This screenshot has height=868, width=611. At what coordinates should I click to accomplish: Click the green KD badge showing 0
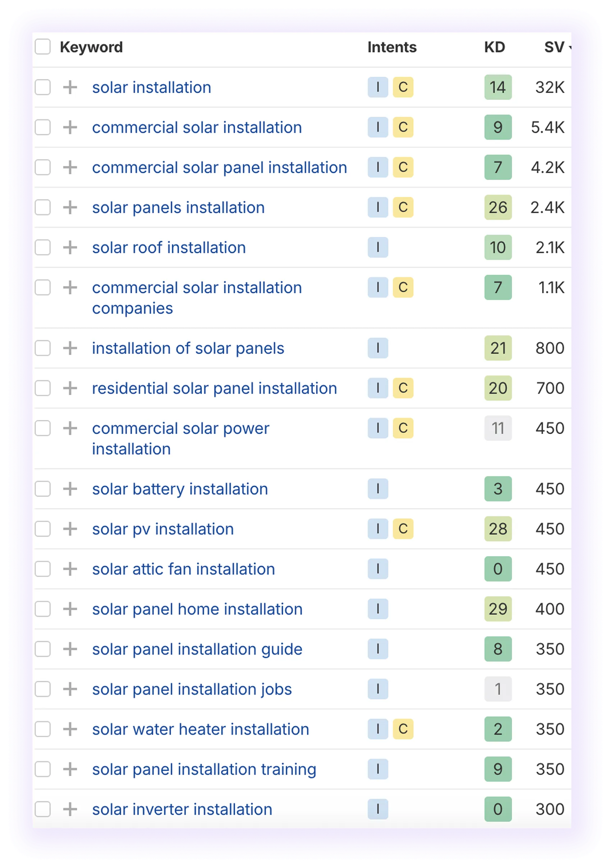point(498,569)
